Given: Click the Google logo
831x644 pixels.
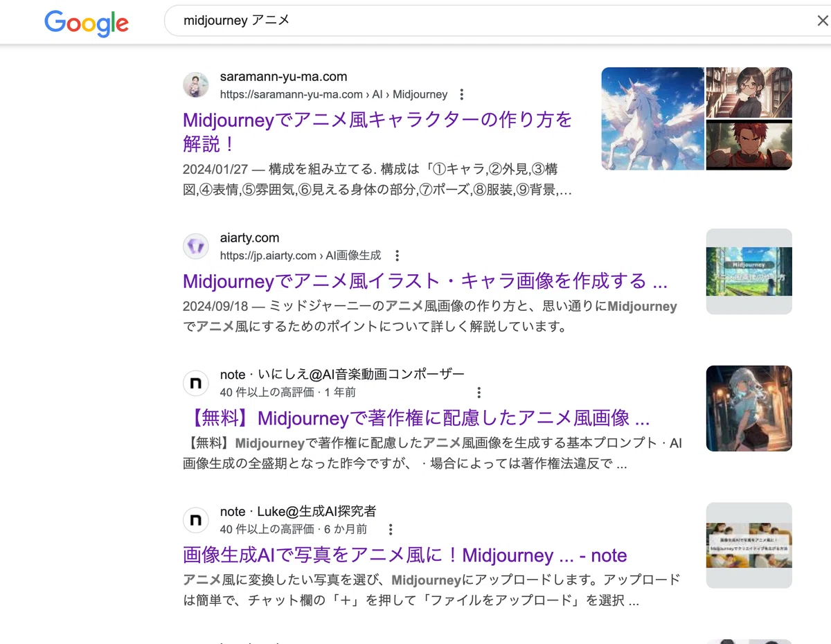Looking at the screenshot, I should click(x=87, y=23).
